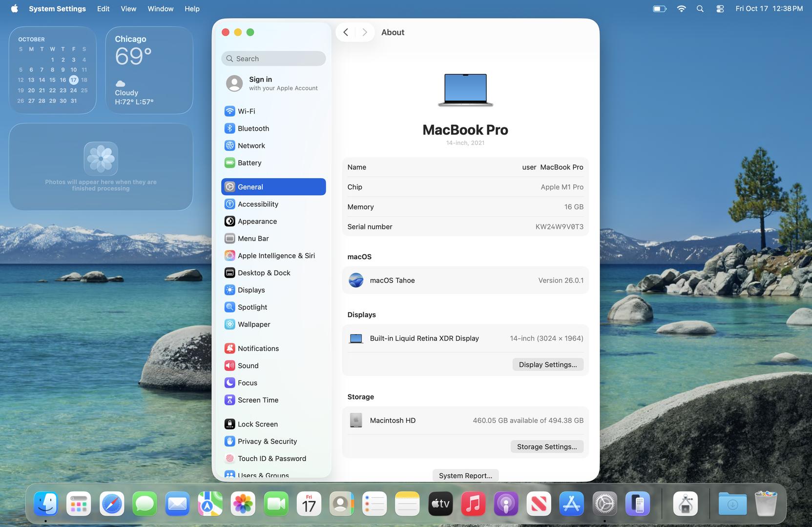Select the Focus settings item
Image resolution: width=812 pixels, height=527 pixels.
click(x=247, y=383)
